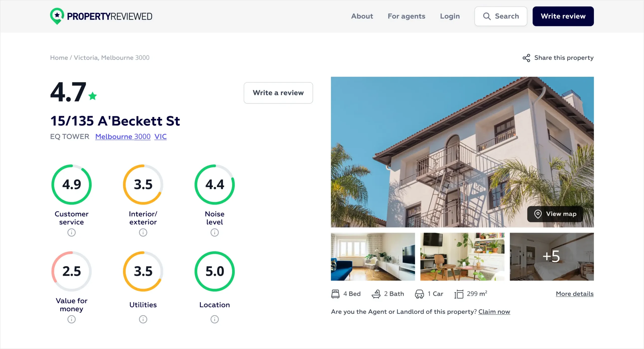Open info icon under Customer service
The image size is (644, 349).
tap(71, 232)
